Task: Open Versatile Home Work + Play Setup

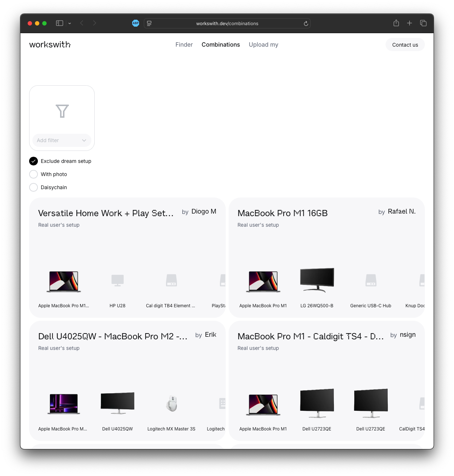Action: coord(106,213)
